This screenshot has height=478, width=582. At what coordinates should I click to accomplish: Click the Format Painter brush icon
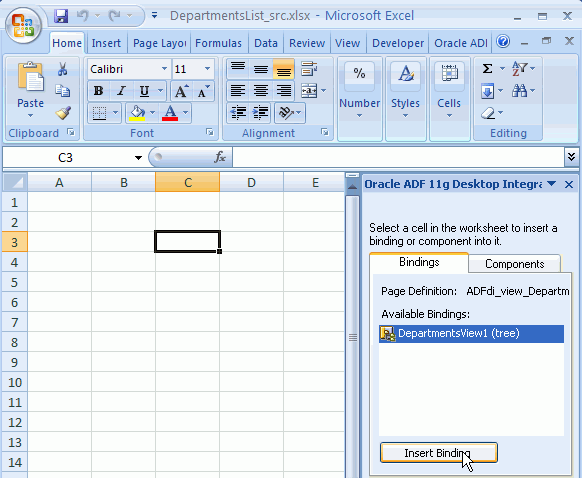pyautogui.click(x=63, y=113)
